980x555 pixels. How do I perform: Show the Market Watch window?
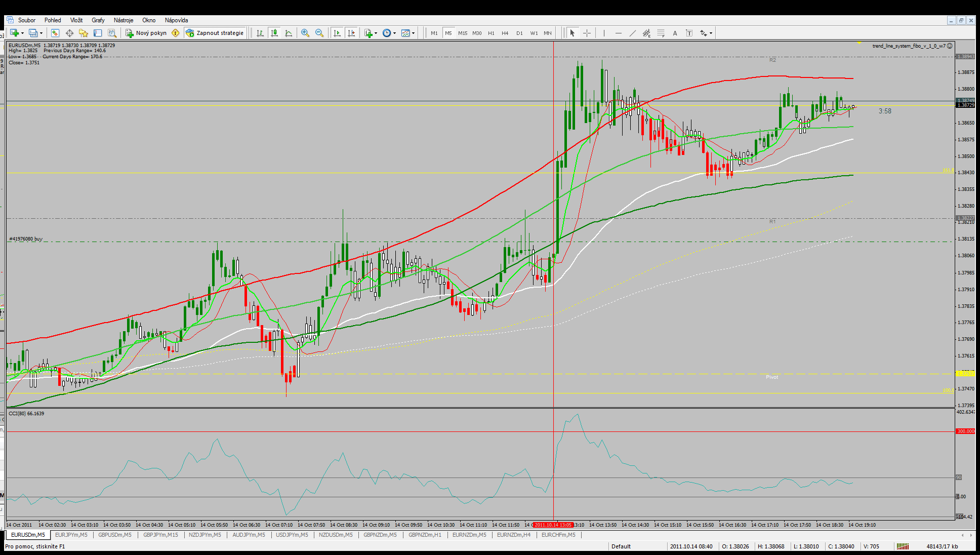pyautogui.click(x=55, y=33)
